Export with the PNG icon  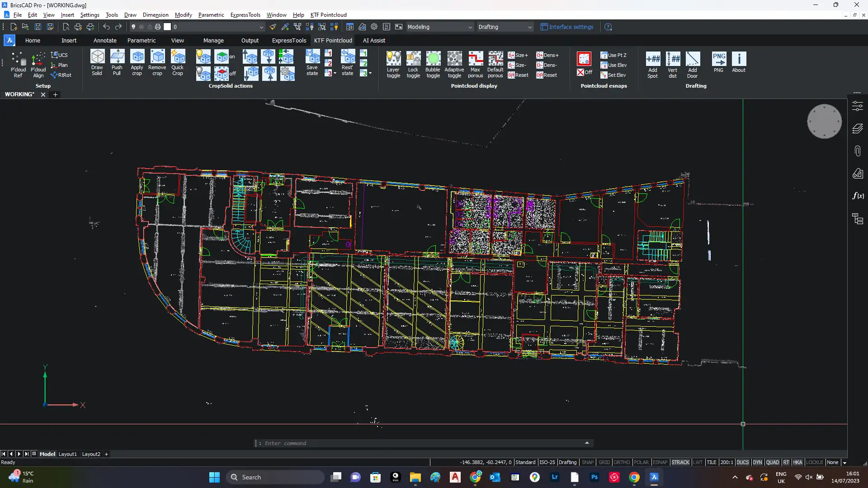[x=718, y=59]
